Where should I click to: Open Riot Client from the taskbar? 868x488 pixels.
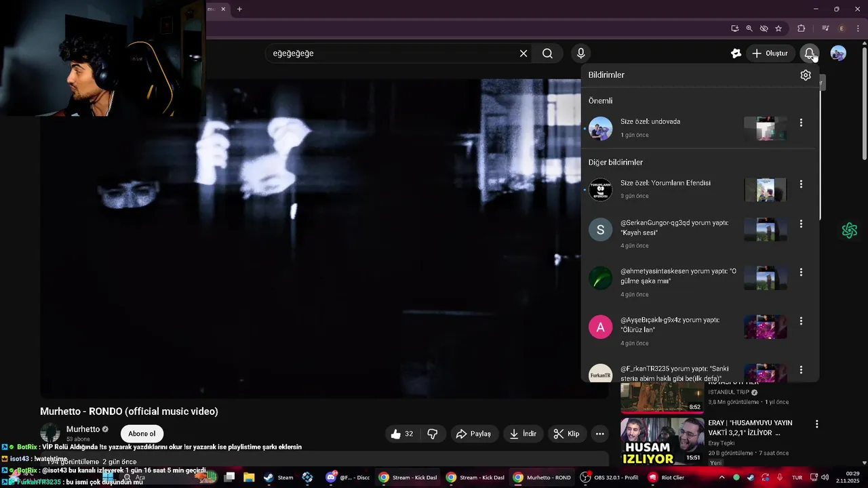point(666,477)
